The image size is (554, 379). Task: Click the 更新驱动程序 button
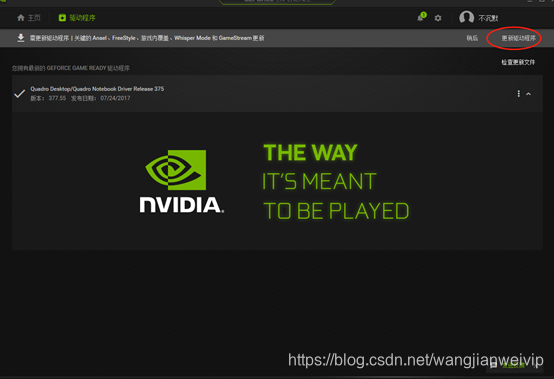coord(518,38)
